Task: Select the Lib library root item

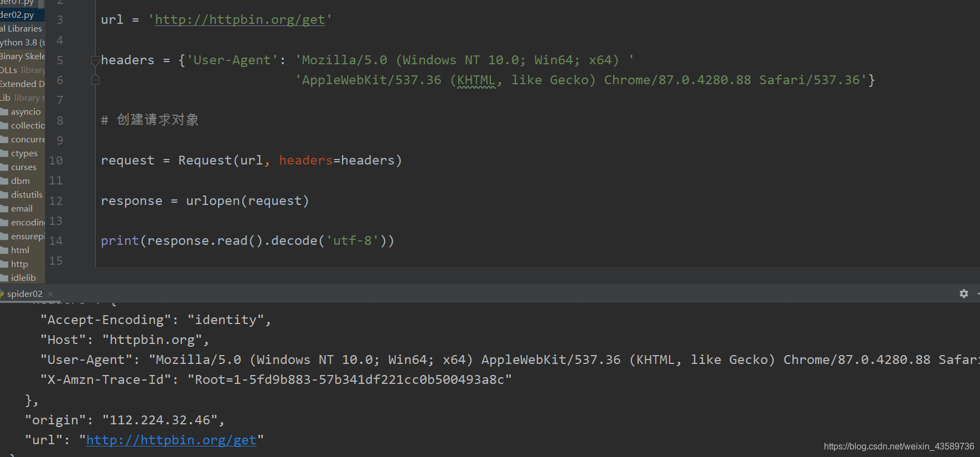Action: click(x=23, y=98)
